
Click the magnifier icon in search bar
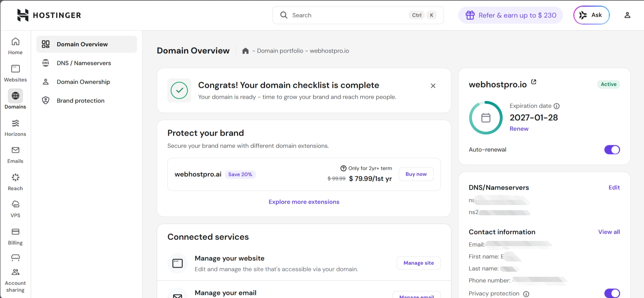(284, 15)
